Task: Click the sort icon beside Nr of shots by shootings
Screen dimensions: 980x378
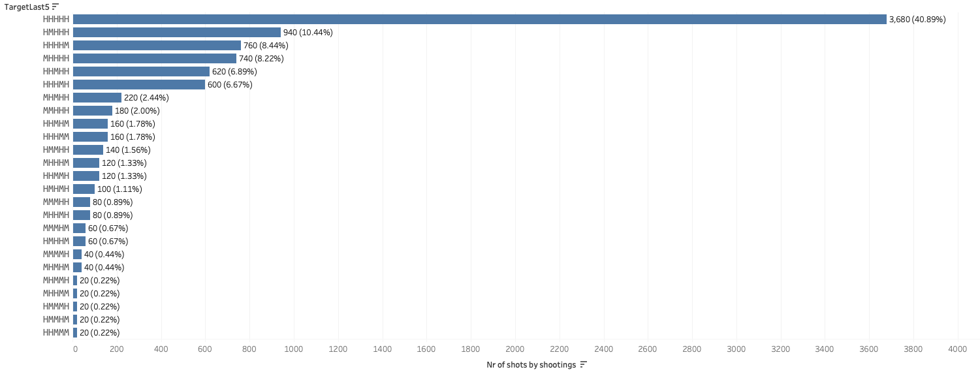Action: (584, 364)
